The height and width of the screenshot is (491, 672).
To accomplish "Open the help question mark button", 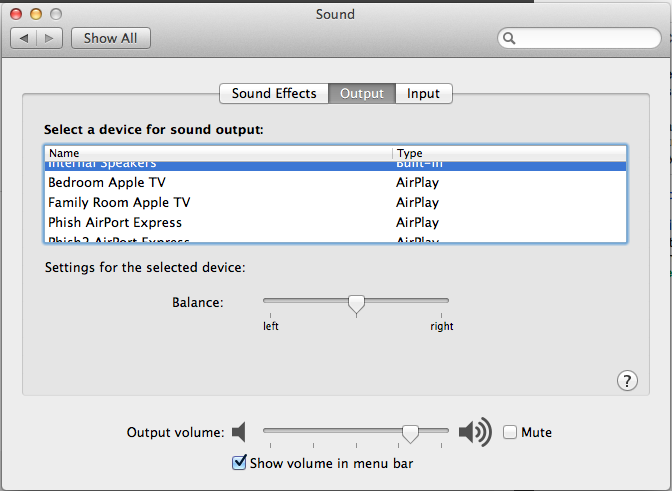I will coord(627,380).
